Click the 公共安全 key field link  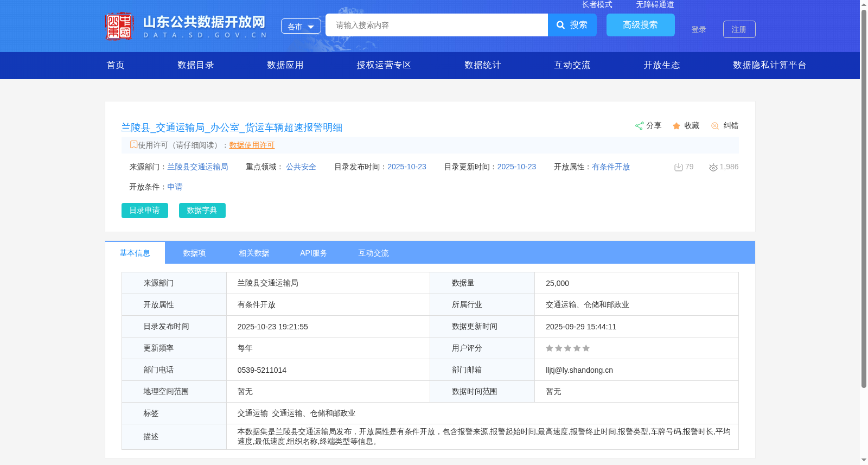tap(301, 167)
